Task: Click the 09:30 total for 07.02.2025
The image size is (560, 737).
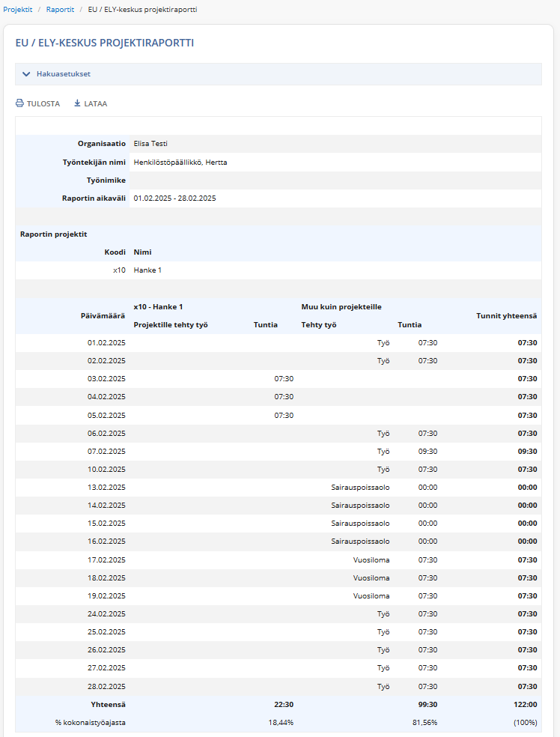Action: point(527,451)
